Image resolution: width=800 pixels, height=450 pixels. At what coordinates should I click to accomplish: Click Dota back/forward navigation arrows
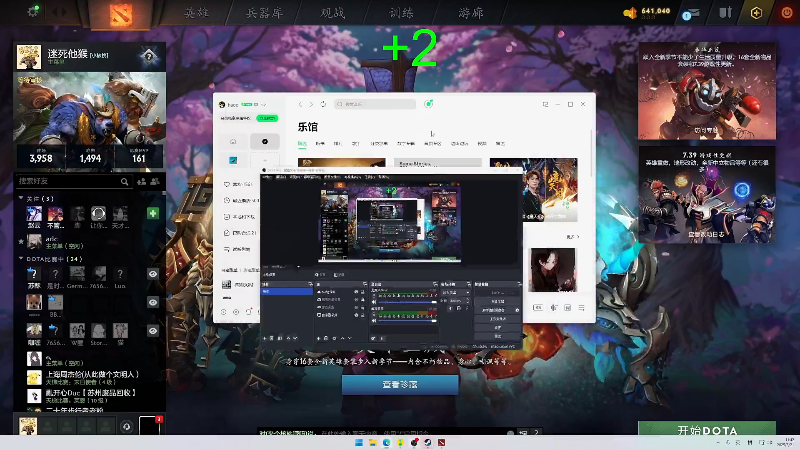click(x=59, y=11)
